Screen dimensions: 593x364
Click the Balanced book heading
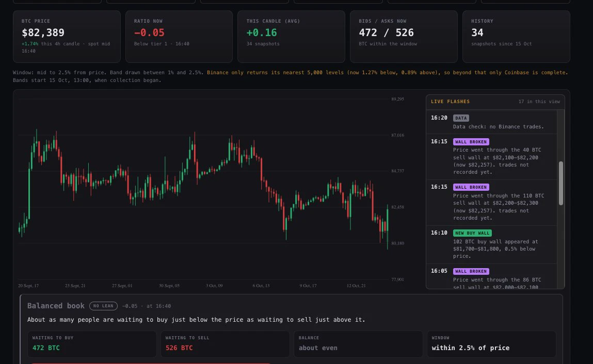coord(56,306)
